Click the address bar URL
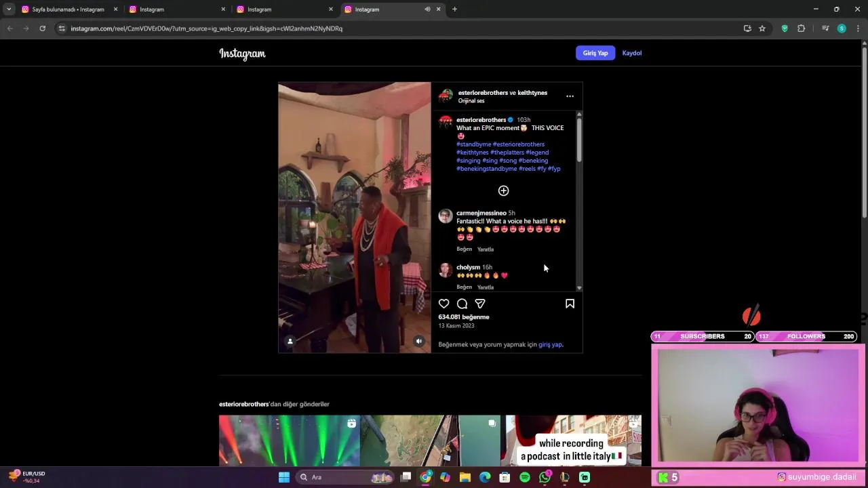This screenshot has height=488, width=868. point(206,28)
